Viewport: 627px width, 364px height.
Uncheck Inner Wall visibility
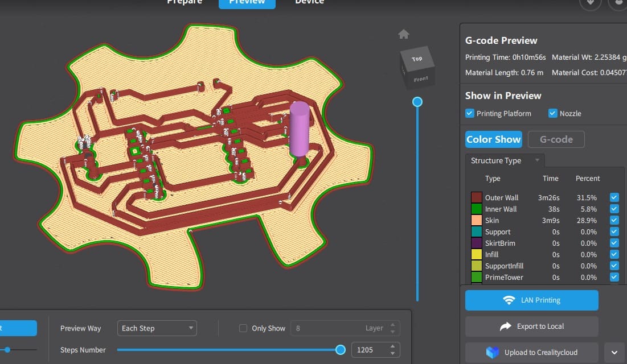[614, 209]
